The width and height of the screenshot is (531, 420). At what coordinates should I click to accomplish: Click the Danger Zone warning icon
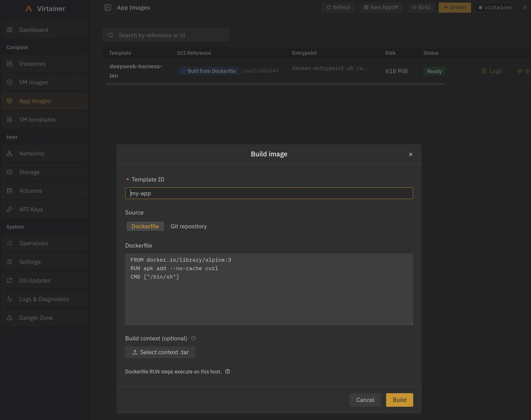pos(10,318)
